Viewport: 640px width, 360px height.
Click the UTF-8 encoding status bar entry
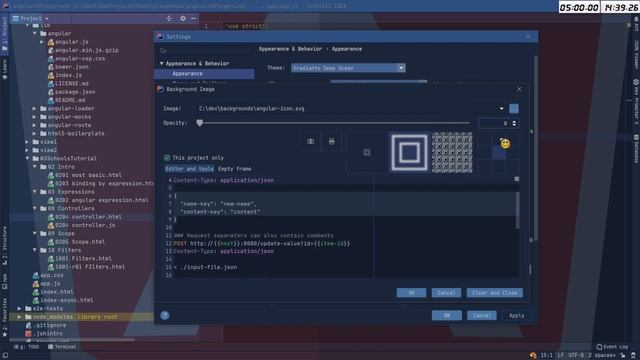[x=576, y=356]
